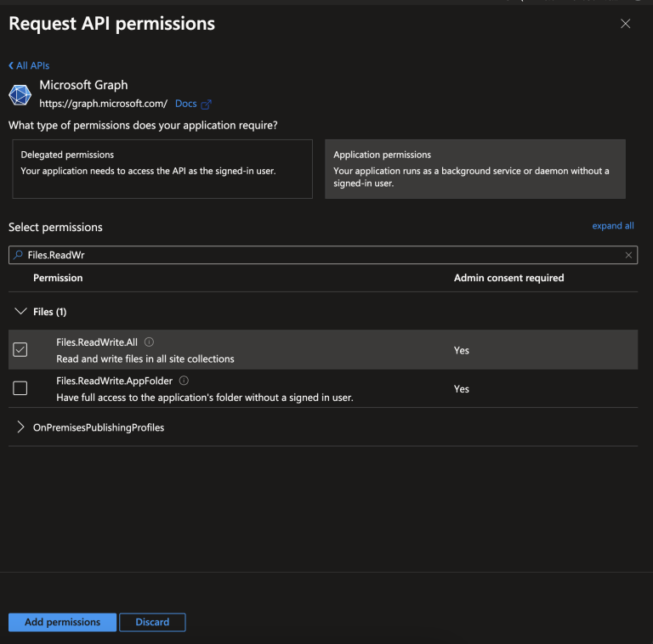Click the Discard button

[x=152, y=622]
